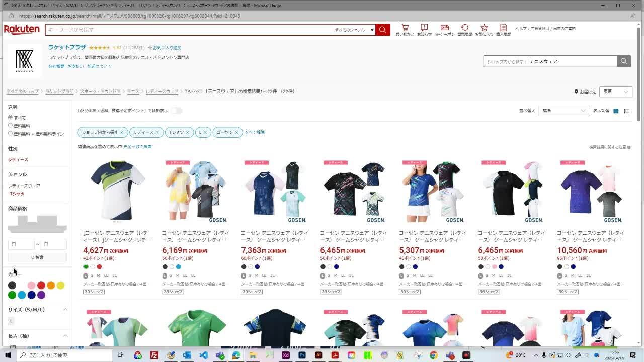644x362 pixels.
Task: Toggle the price display with points switch
Action: pos(176,111)
